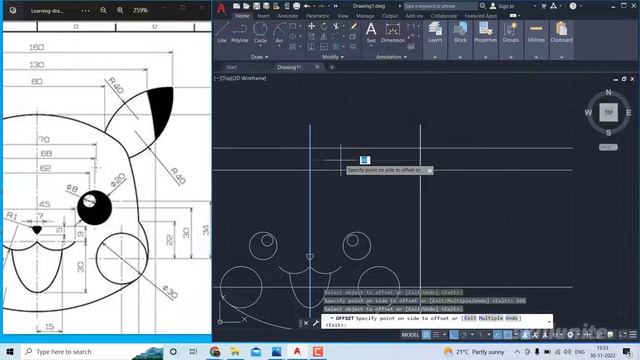Screen dimensions: 640x360
Task: Click the Rectangle tool in Draw panel
Action: pyautogui.click(x=293, y=26)
